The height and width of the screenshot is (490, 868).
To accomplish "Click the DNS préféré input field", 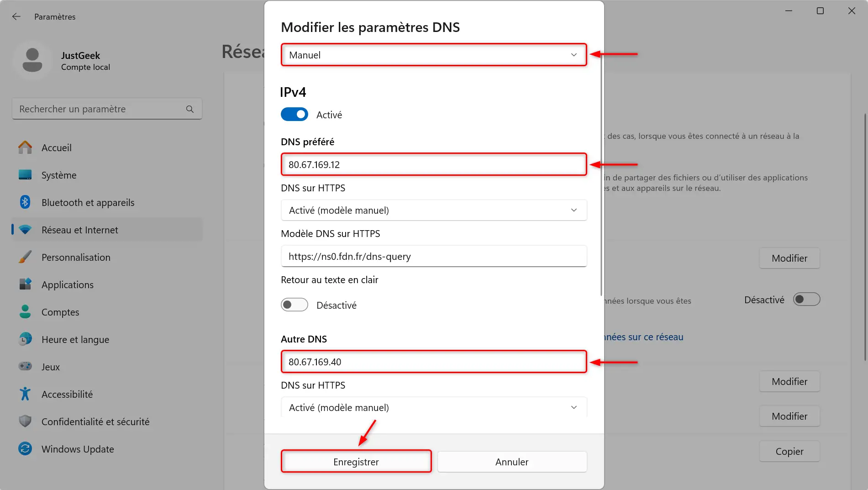I will (x=434, y=164).
